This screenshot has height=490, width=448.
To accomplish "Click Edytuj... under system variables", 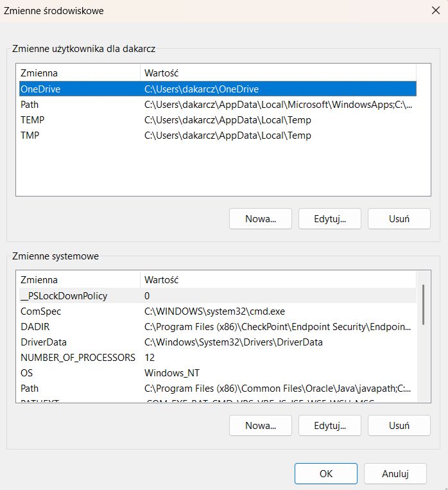I will (x=330, y=426).
